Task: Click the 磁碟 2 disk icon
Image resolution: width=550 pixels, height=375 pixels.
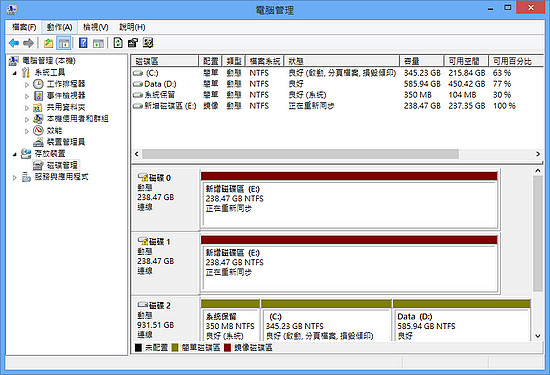Action: click(142, 305)
